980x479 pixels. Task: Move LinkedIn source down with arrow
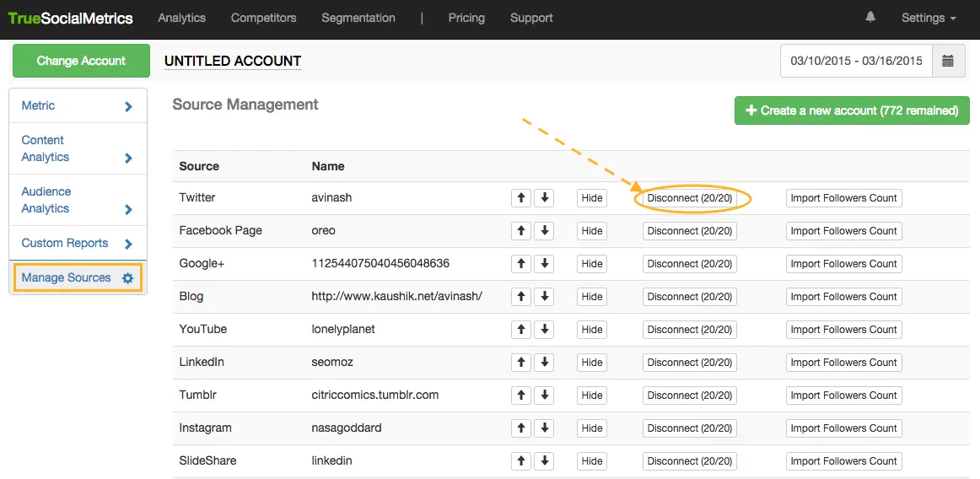click(x=545, y=363)
